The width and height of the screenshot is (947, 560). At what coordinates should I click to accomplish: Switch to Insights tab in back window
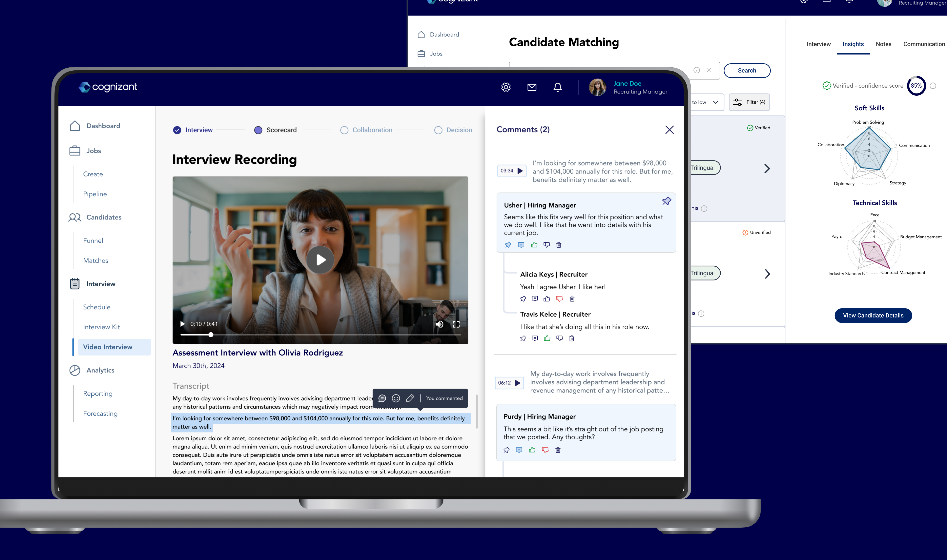(x=853, y=44)
